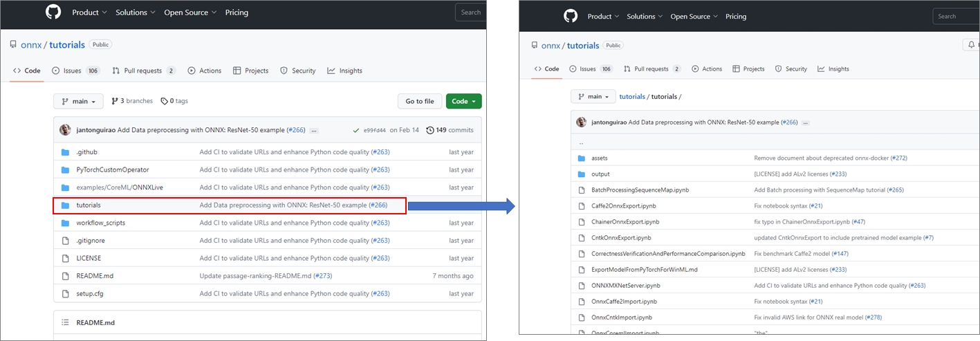Click the list icon beside README.md heading
This screenshot has width=980, height=341.
coord(65,322)
